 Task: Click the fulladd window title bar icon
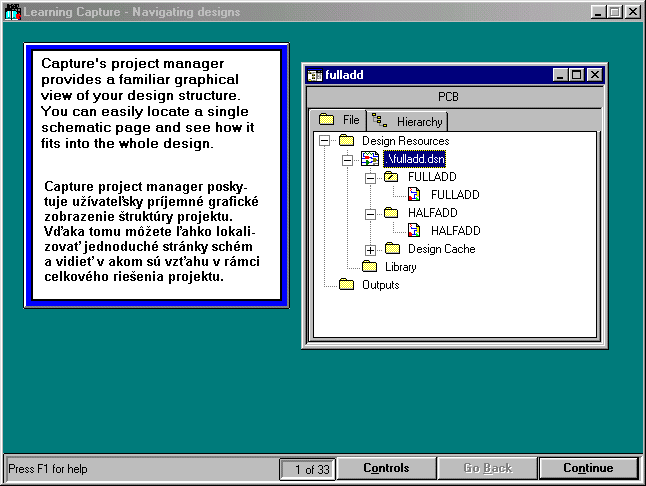coord(314,75)
